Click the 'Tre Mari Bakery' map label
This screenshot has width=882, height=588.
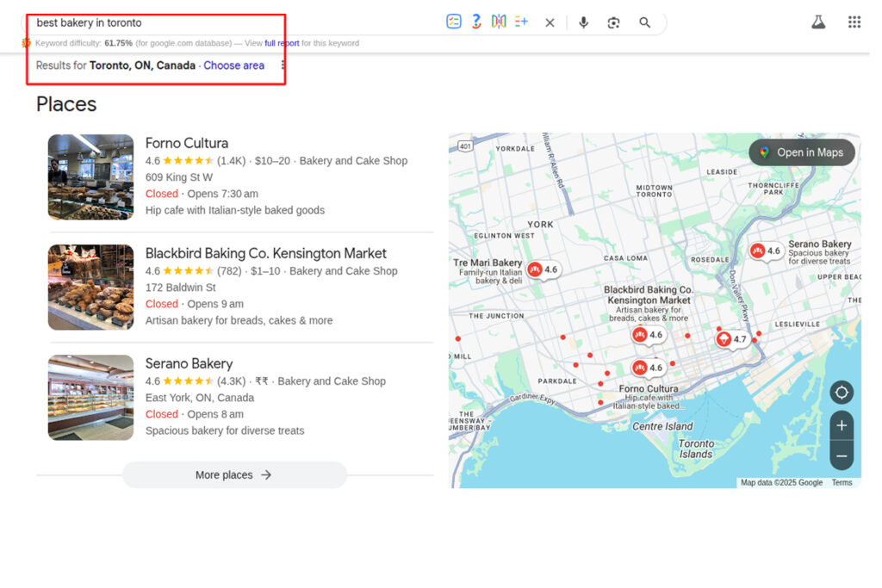pos(488,263)
